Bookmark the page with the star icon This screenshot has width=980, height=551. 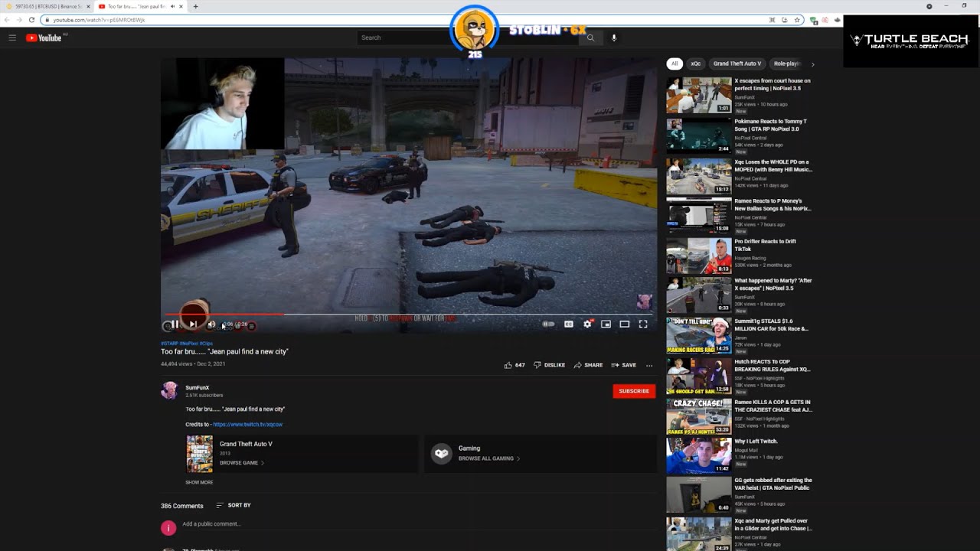797,20
